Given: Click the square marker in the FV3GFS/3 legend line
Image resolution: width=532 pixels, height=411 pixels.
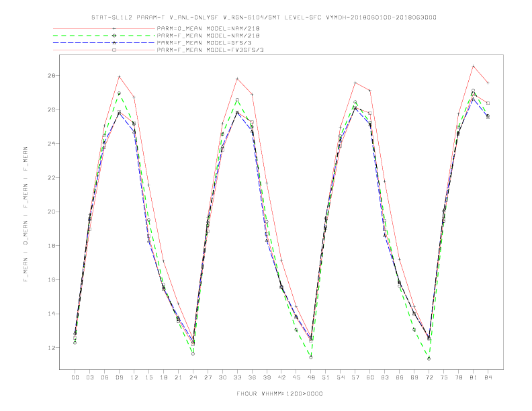Looking at the screenshot, I should click(x=114, y=50).
